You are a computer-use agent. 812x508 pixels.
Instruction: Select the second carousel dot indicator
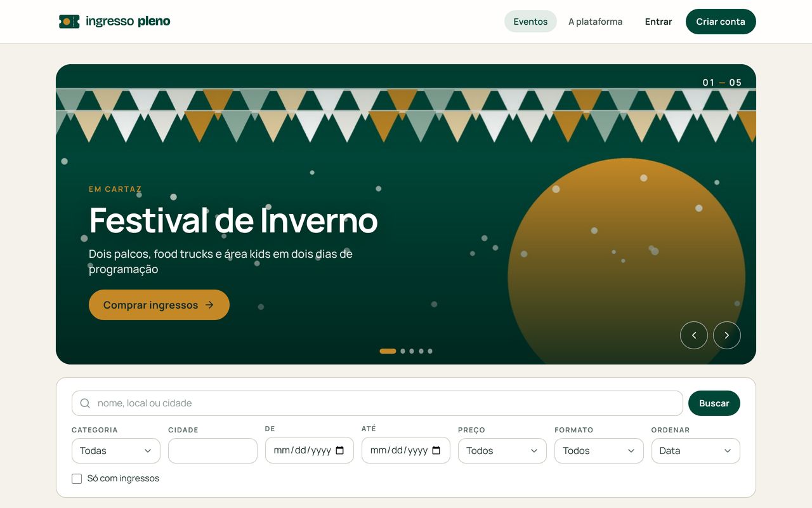[x=403, y=351]
